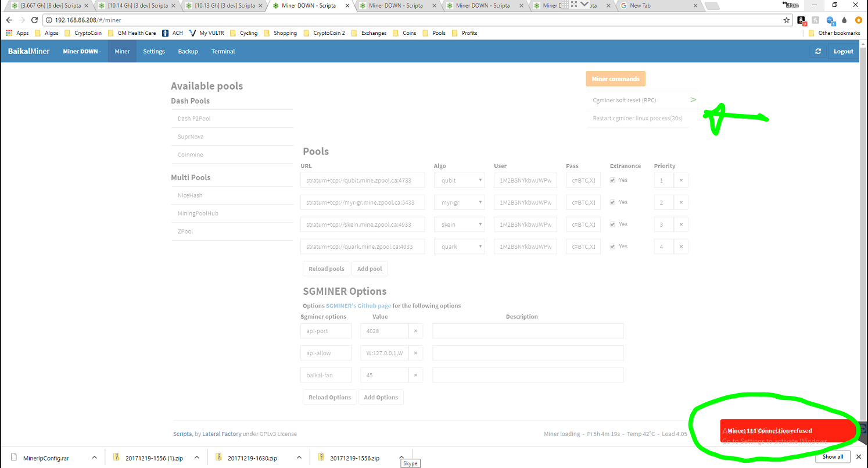Toggle Extranonce for the qubit pool
This screenshot has width=868, height=468.
pos(613,180)
